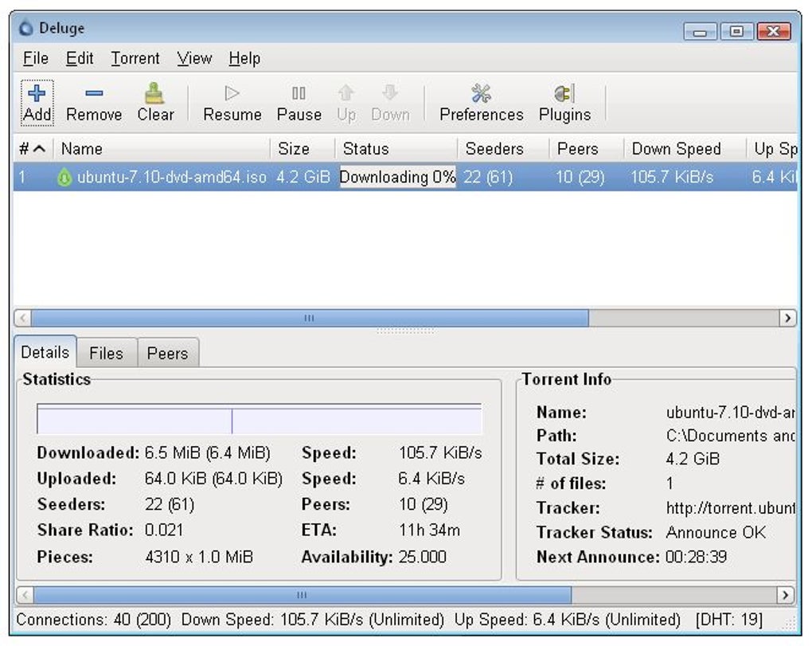The width and height of the screenshot is (812, 646).
Task: Click the Remove torrent minus icon
Action: (x=94, y=93)
